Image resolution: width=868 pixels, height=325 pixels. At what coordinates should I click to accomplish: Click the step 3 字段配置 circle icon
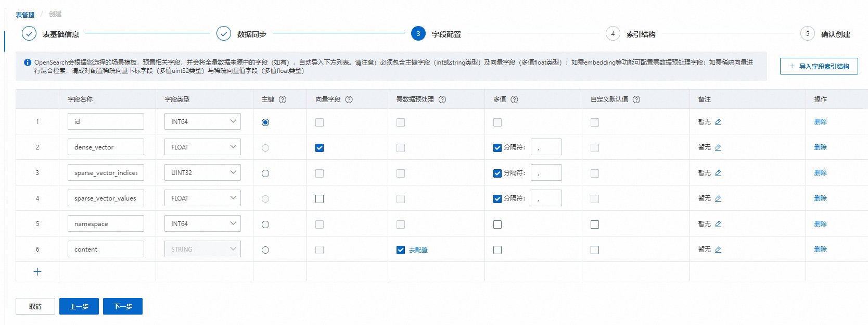418,34
